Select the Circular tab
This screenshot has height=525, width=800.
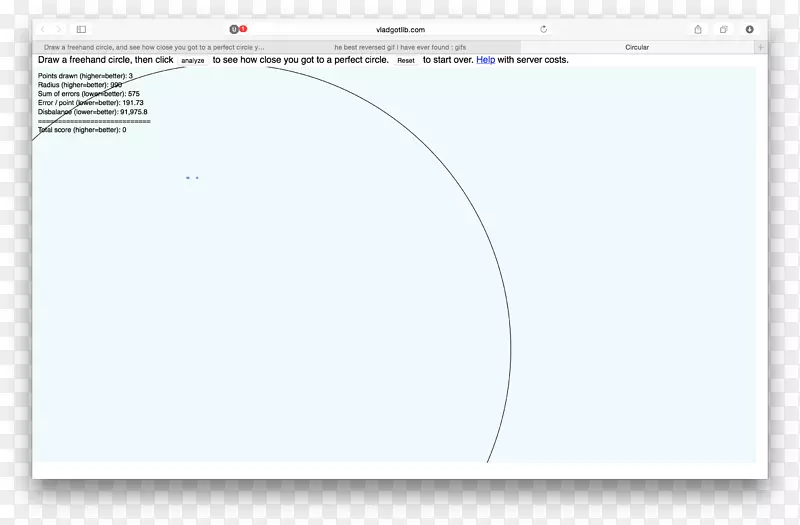coord(637,47)
